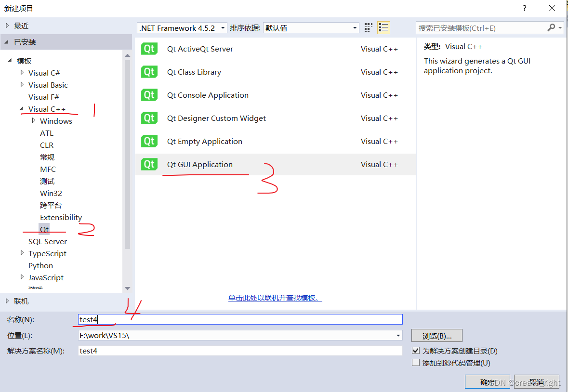Click the solution name input field
The height and width of the screenshot is (392, 568).
[240, 351]
